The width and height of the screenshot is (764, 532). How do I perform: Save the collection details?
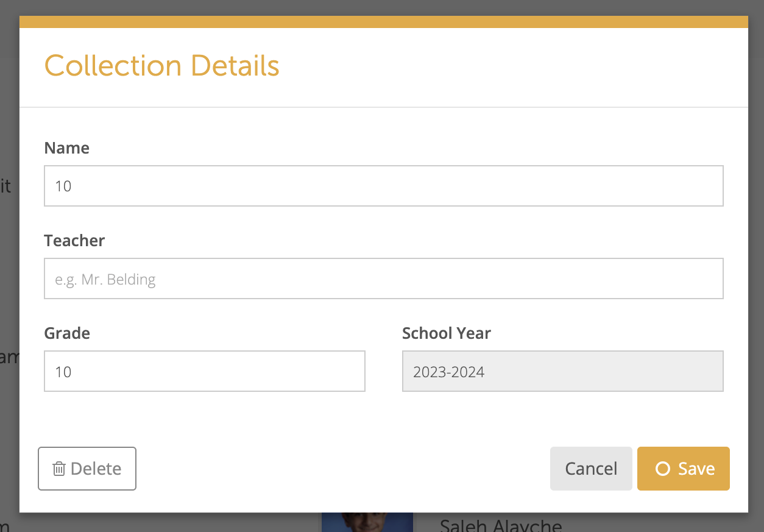pyautogui.click(x=684, y=469)
